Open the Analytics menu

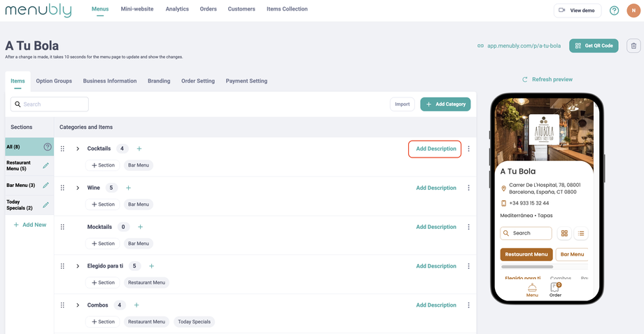[177, 9]
